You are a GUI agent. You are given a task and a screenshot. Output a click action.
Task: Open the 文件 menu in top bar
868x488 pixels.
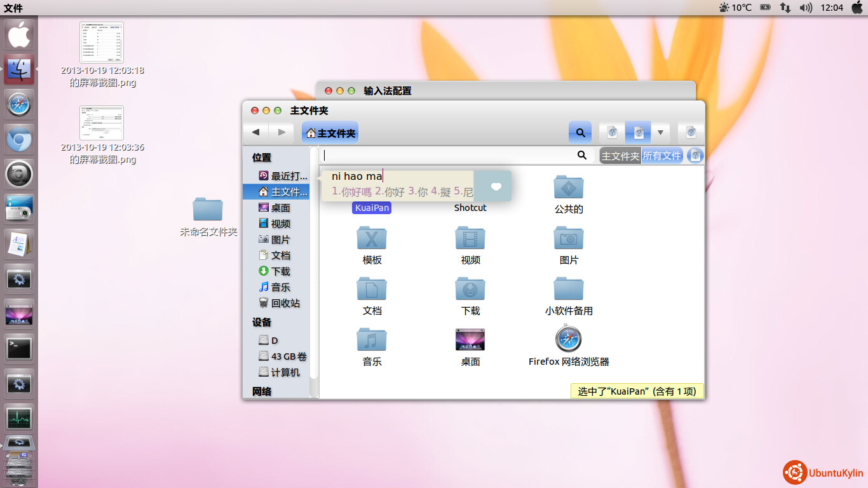[x=13, y=8]
